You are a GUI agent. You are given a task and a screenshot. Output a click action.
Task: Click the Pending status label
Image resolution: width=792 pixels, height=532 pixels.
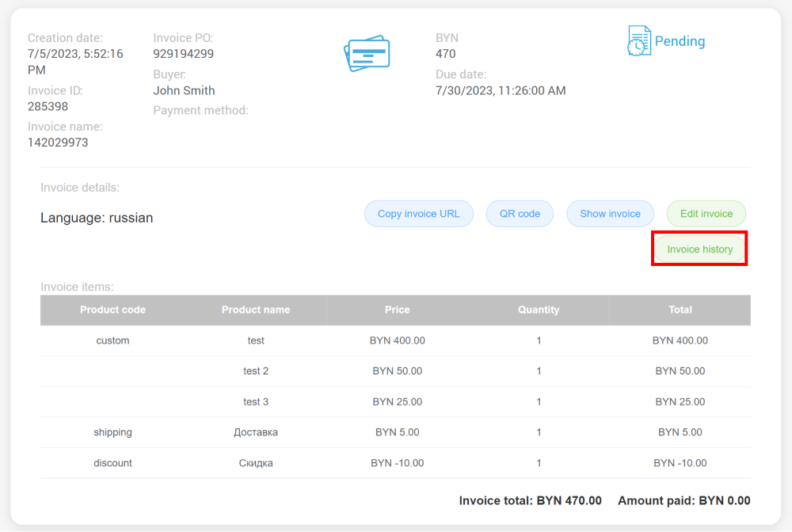[680, 40]
